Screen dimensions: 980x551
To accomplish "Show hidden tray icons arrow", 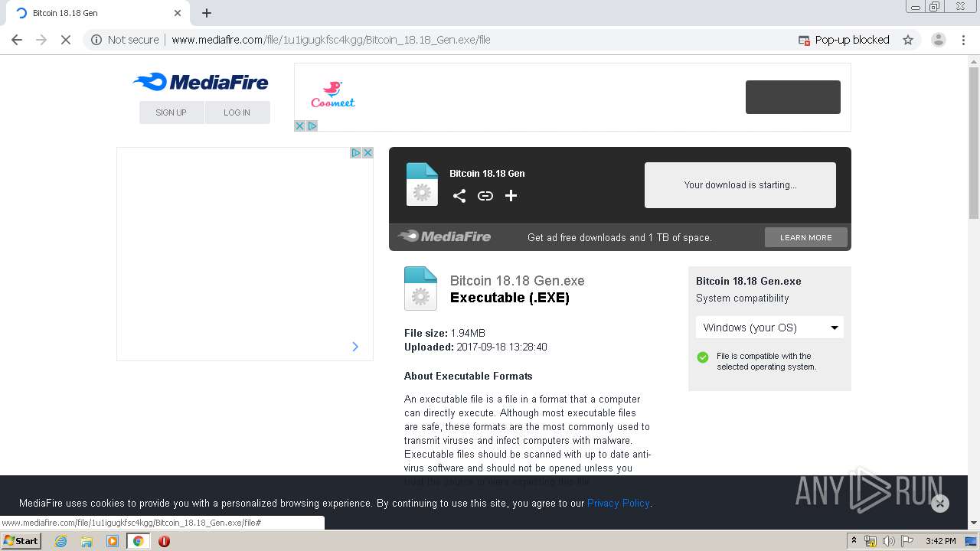I will pos(854,541).
